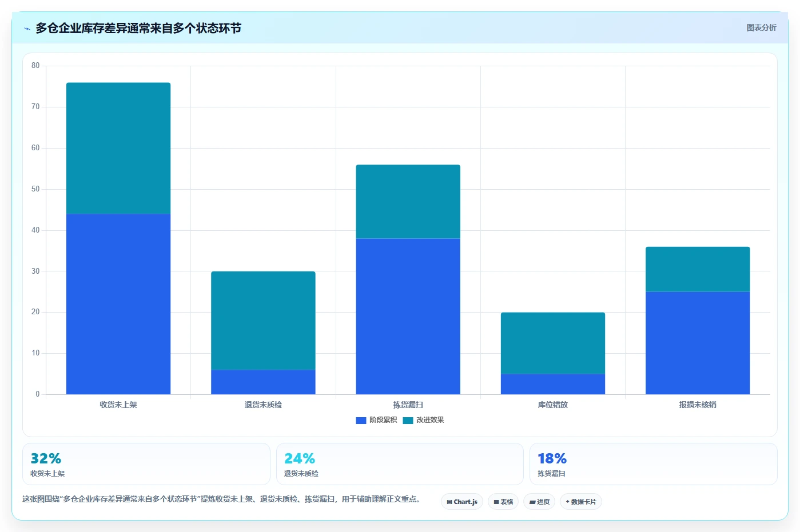The image size is (800, 532).
Task: Select the 数据卡片 tag chip
Action: click(x=581, y=502)
